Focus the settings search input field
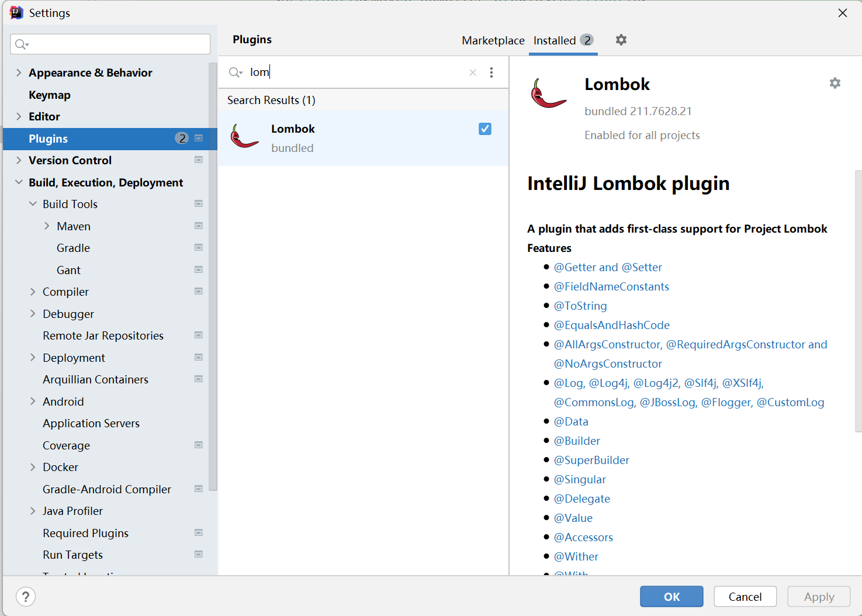 [x=110, y=44]
